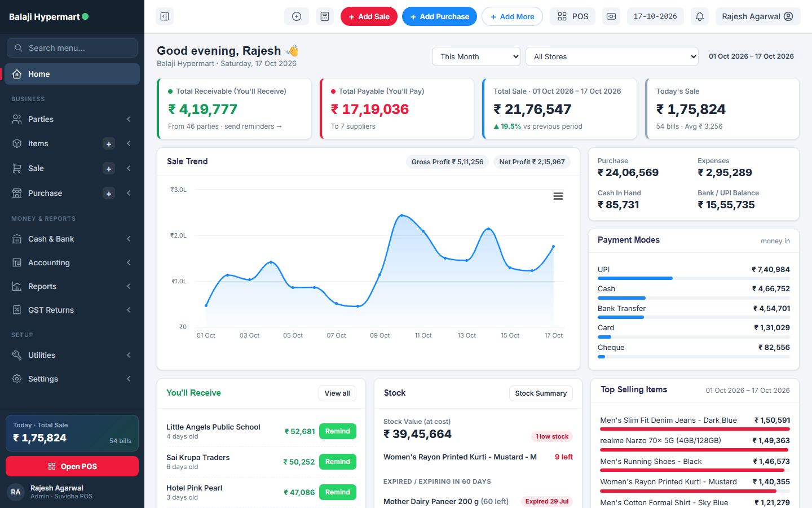Viewport: 812px width, 508px height.
Task: Open the calculator icon in the top bar
Action: [x=325, y=16]
